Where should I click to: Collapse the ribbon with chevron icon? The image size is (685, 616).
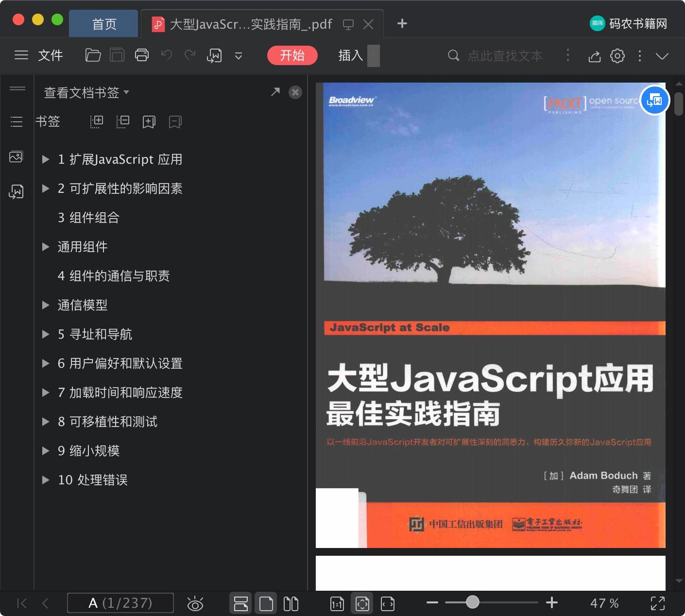click(662, 56)
